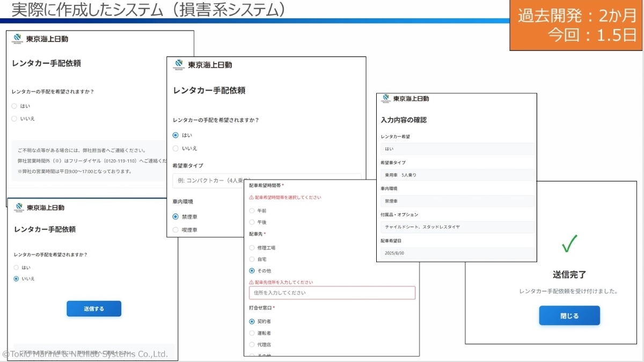Click the レンタカー手配依頼を受け付けました message
Viewport: 644px width, 362px height.
pyautogui.click(x=569, y=291)
